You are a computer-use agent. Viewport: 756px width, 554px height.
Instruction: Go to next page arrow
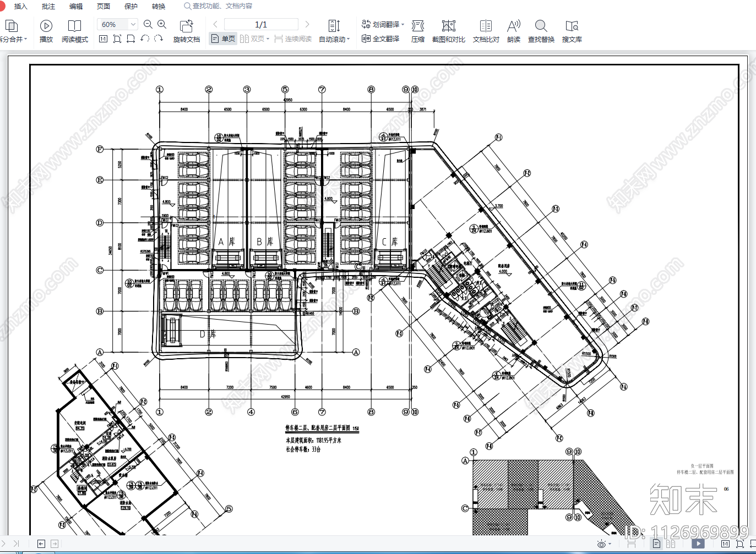coord(307,24)
